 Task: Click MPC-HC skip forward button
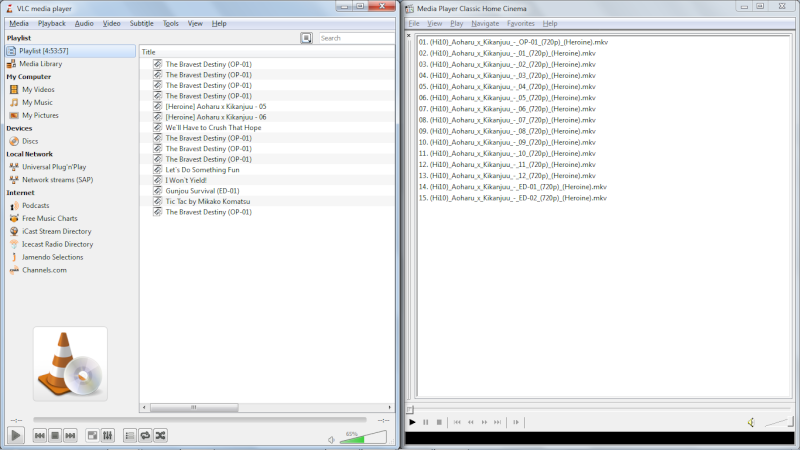click(497, 422)
